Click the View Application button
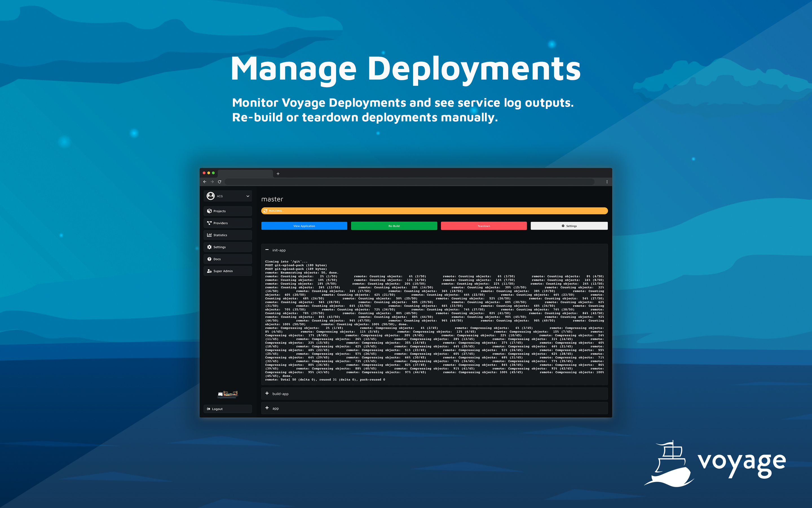 (304, 226)
